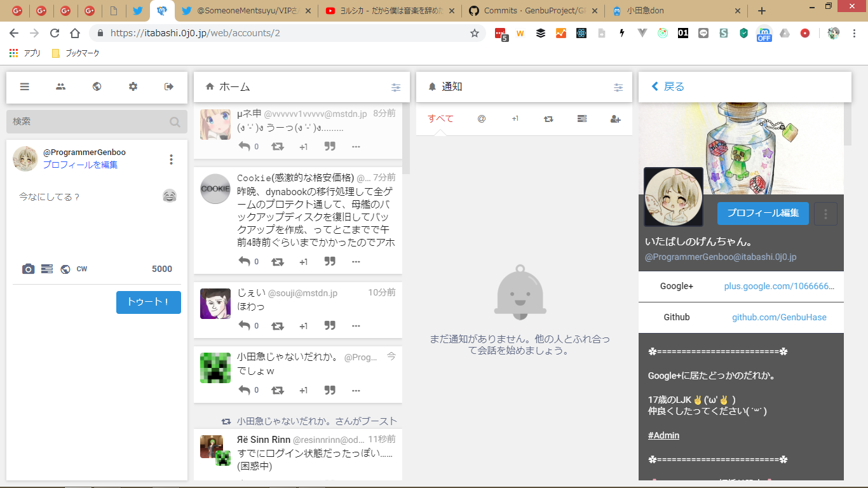Screen dimensions: 868x488
Task: Open the hamburger menu in the left panel
Action: point(25,87)
